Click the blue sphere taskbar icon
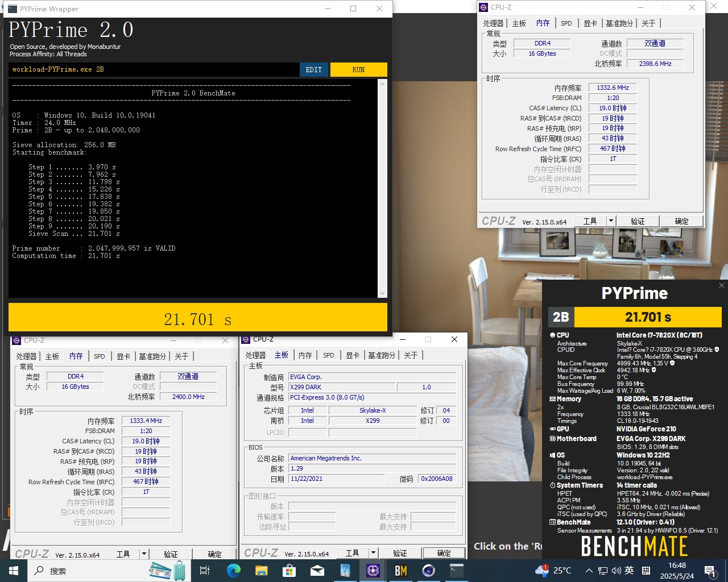Screen dimensions: 728x582 point(429,571)
